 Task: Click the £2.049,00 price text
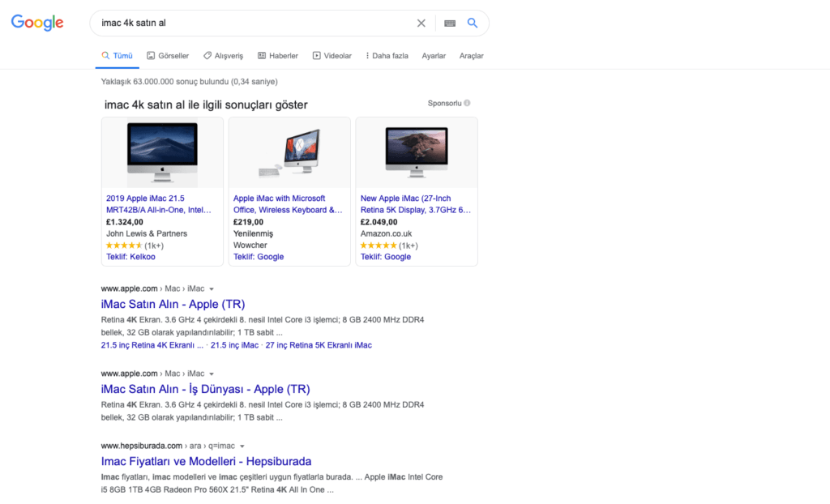(x=379, y=222)
